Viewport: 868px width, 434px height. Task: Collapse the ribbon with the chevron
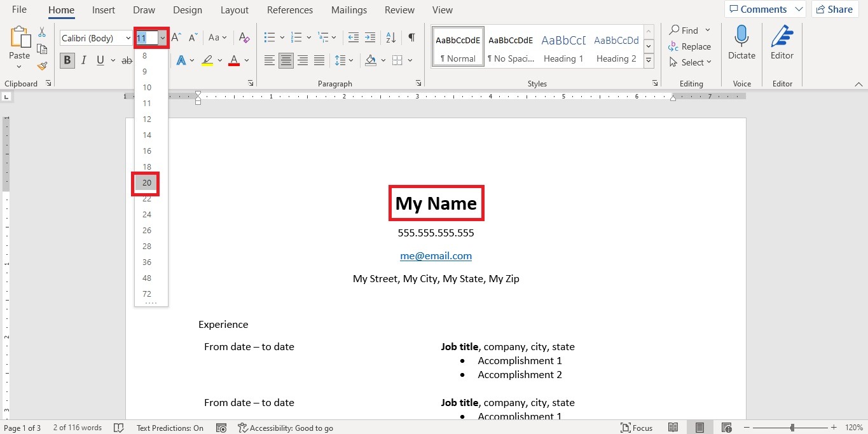[x=859, y=83]
